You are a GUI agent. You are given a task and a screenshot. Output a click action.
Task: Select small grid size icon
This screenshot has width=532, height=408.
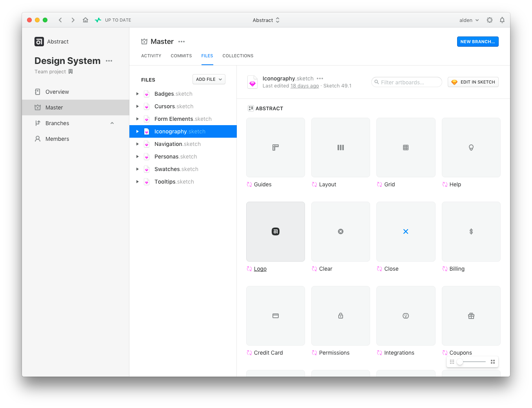pos(452,362)
